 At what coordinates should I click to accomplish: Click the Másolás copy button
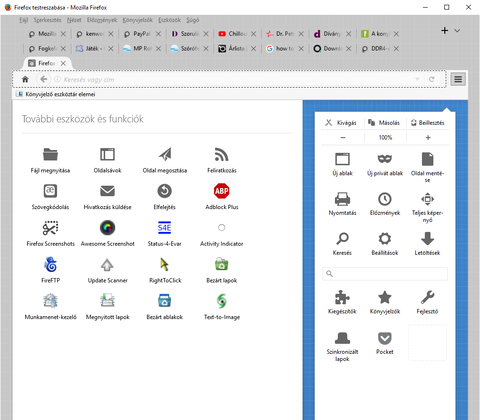point(384,123)
